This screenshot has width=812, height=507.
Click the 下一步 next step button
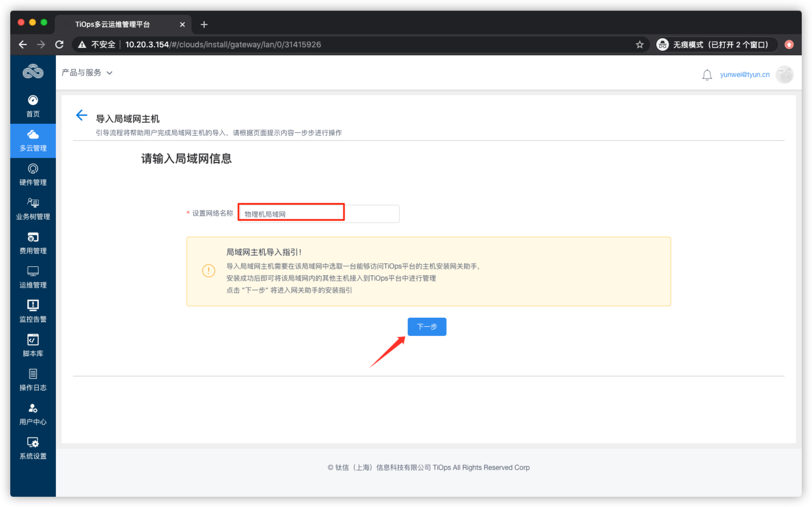click(427, 326)
